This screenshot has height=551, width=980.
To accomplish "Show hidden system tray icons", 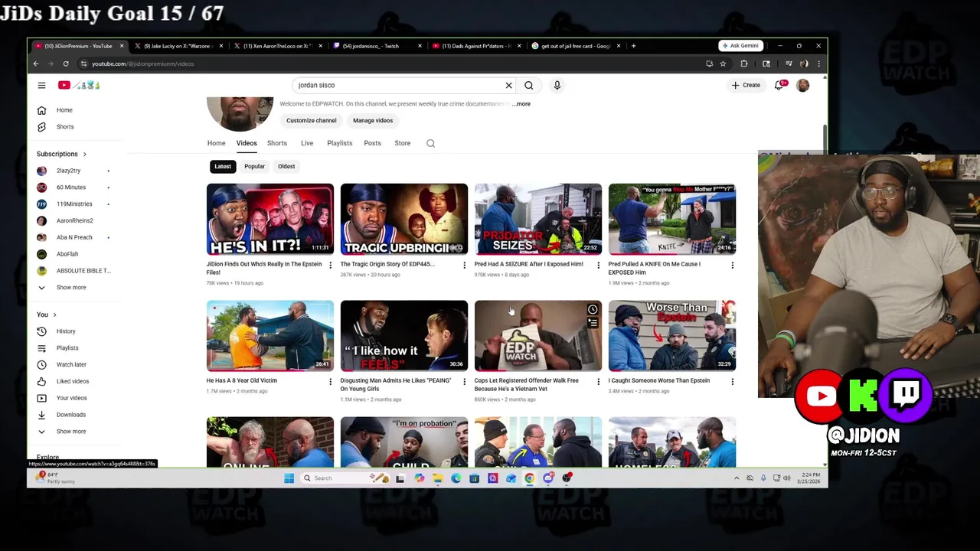I will 737,478.
